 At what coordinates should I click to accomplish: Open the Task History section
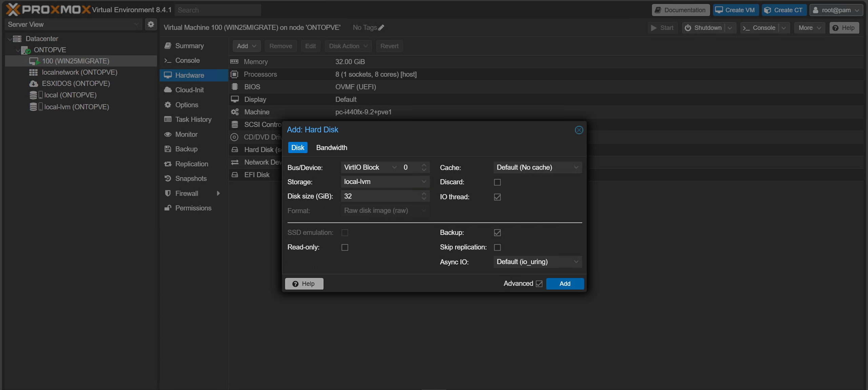[194, 119]
